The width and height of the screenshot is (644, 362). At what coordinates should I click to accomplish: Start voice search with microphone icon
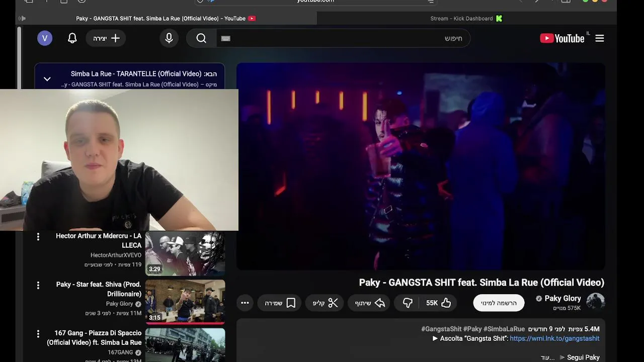[169, 38]
